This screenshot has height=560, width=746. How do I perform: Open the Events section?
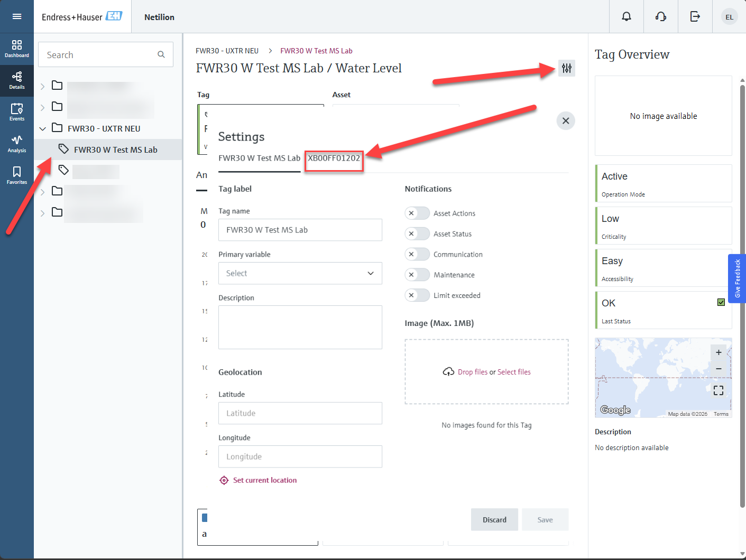(17, 112)
